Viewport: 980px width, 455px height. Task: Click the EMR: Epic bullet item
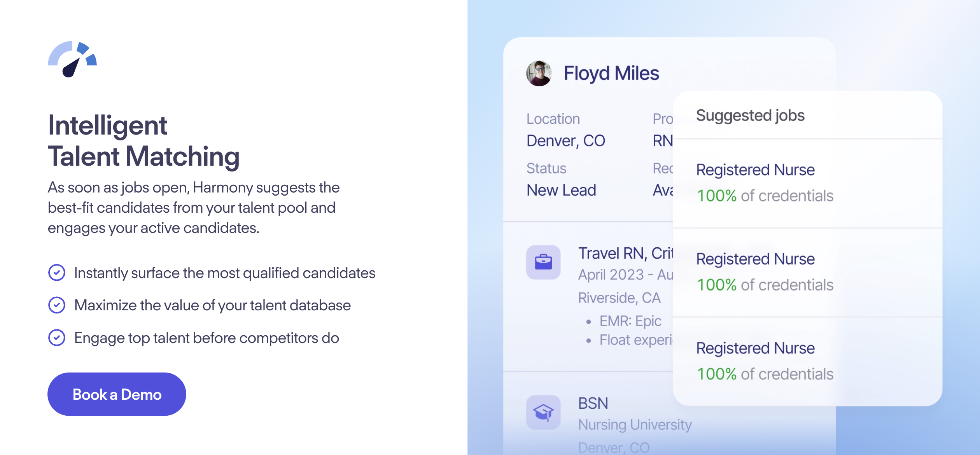coord(630,321)
